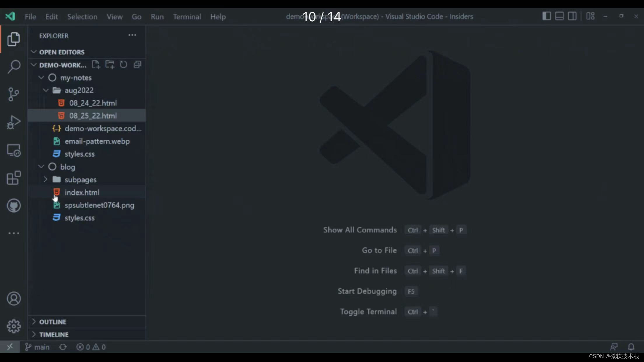This screenshot has width=644, height=362.
Task: Open styles.css under blog
Action: 87,218
